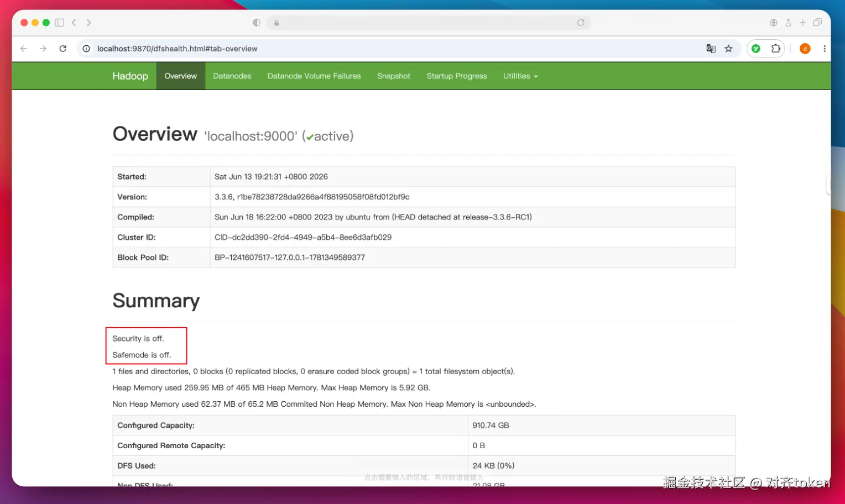Viewport: 845px width, 504px height.
Task: Show the tab overview icon in Safari
Action: [x=817, y=23]
